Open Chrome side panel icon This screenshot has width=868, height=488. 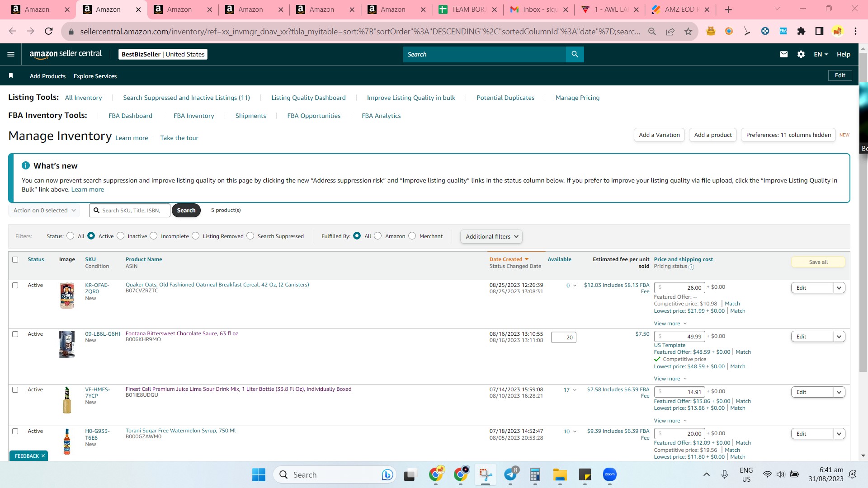click(819, 31)
